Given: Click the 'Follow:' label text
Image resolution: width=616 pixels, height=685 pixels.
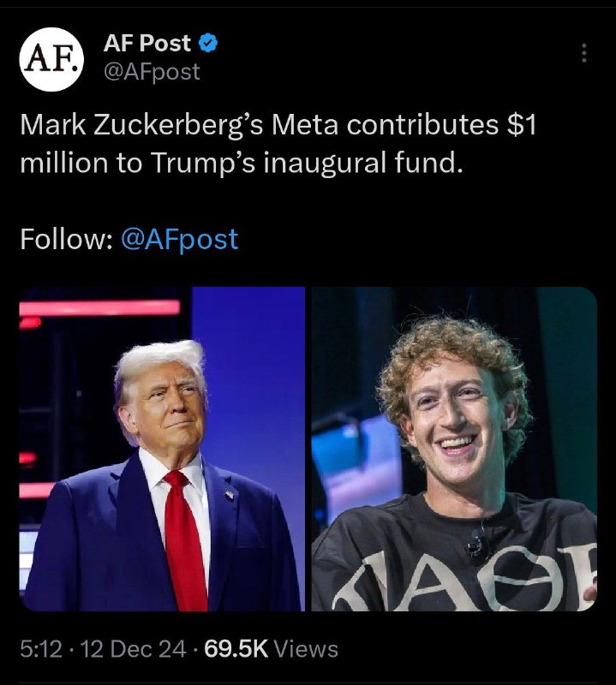Looking at the screenshot, I should [66, 240].
